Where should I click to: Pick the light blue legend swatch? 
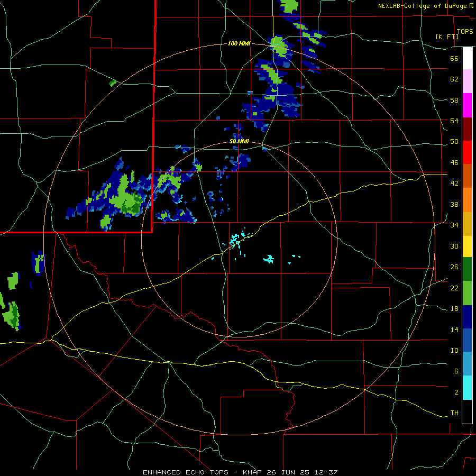coord(467,364)
